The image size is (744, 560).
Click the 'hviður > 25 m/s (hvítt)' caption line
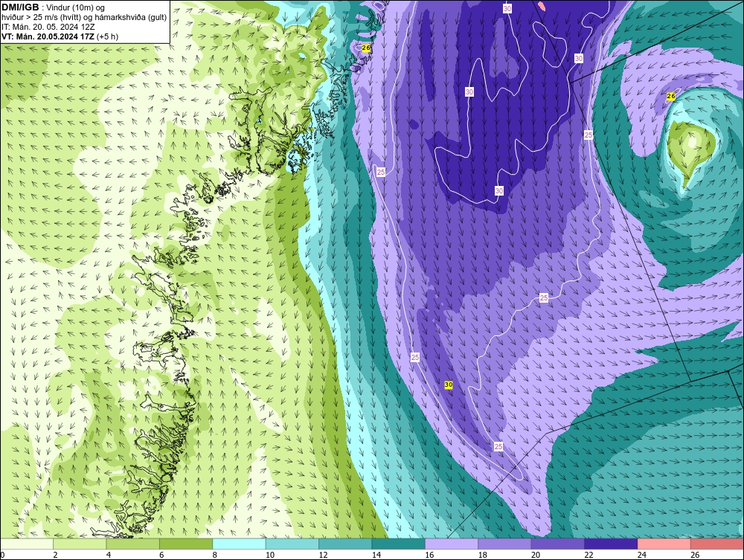click(84, 18)
